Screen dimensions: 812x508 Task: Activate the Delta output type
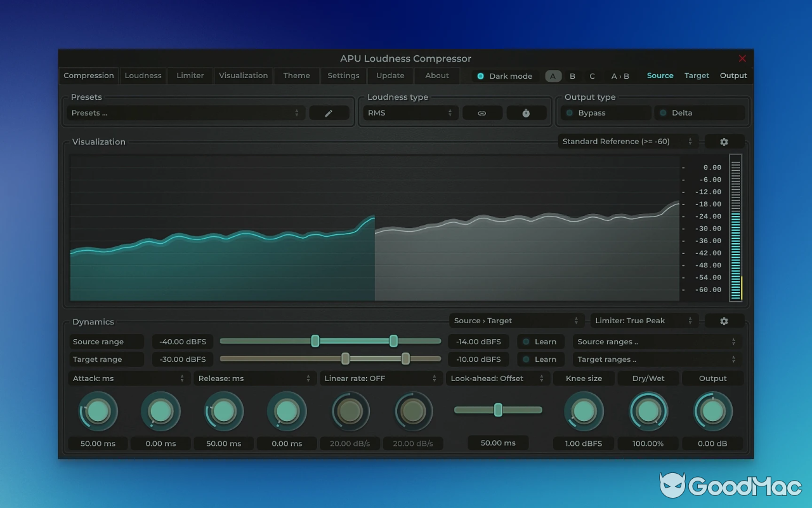click(700, 112)
